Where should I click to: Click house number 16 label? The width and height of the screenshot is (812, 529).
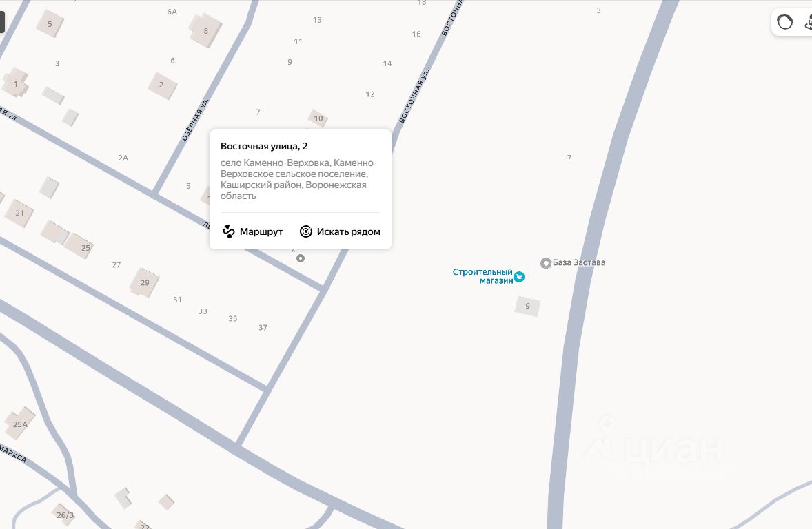[x=416, y=34]
